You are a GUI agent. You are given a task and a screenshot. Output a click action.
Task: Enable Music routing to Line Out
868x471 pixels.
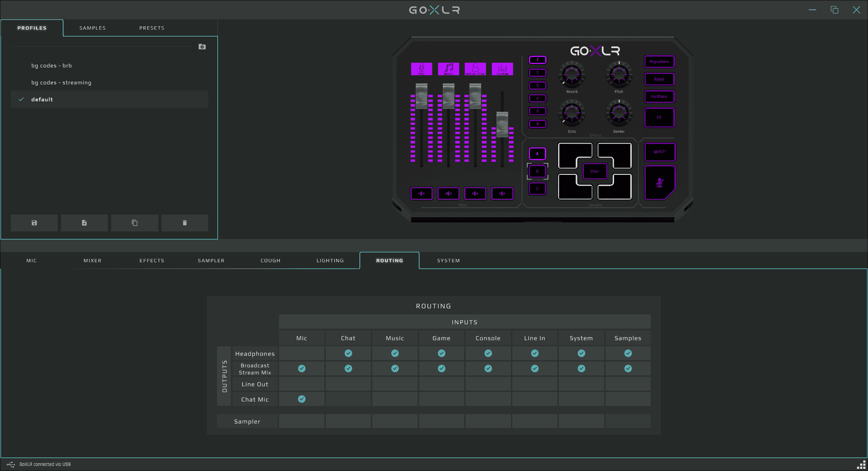pyautogui.click(x=395, y=384)
